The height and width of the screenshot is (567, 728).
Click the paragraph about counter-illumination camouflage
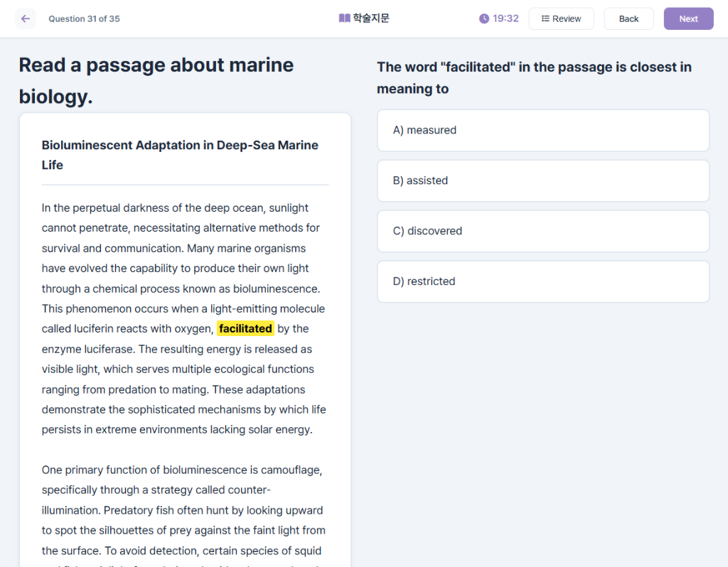point(183,510)
